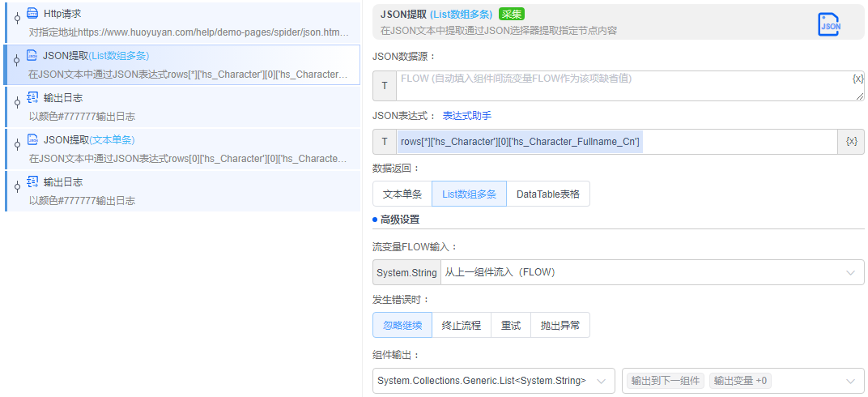Screen dimensions: 868x397
Task: Click the 输出到下一组件 tag
Action: [666, 381]
